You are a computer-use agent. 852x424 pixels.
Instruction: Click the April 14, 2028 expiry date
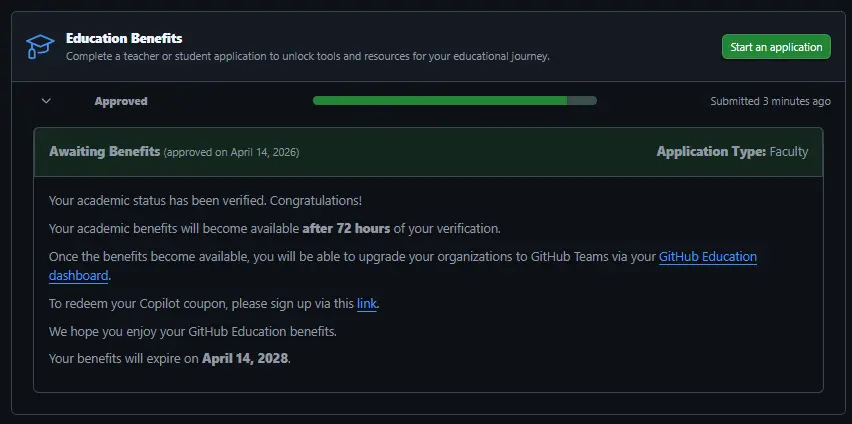(x=245, y=359)
